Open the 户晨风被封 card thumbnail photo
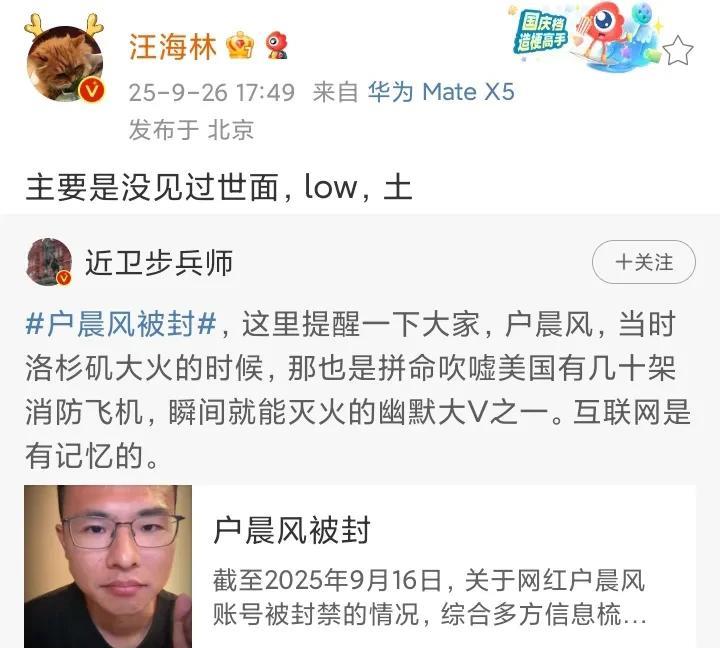 tap(108, 567)
